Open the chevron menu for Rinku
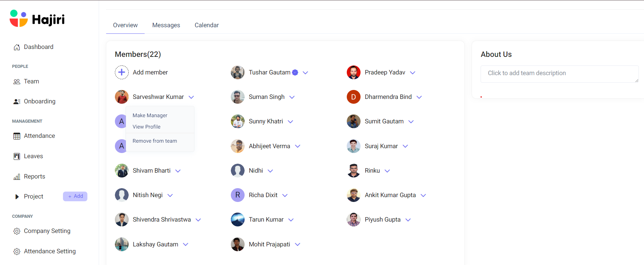This screenshot has width=644, height=265. tap(387, 171)
